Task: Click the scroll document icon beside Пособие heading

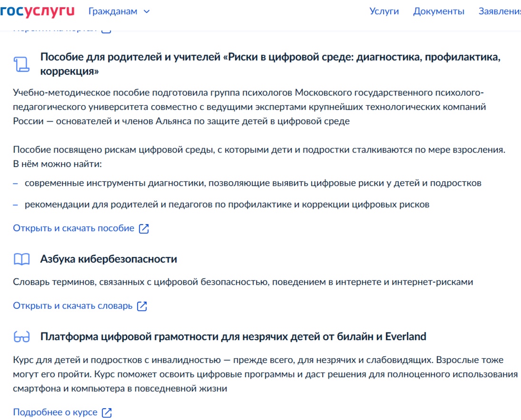Action: 21,64
